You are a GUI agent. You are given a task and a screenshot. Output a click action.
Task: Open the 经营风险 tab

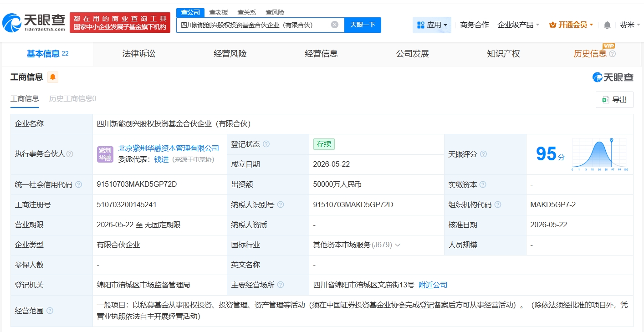pyautogui.click(x=230, y=54)
